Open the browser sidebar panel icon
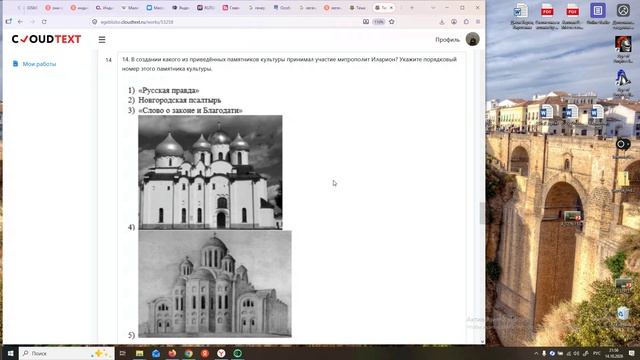640x360 pixels. (x=9, y=22)
